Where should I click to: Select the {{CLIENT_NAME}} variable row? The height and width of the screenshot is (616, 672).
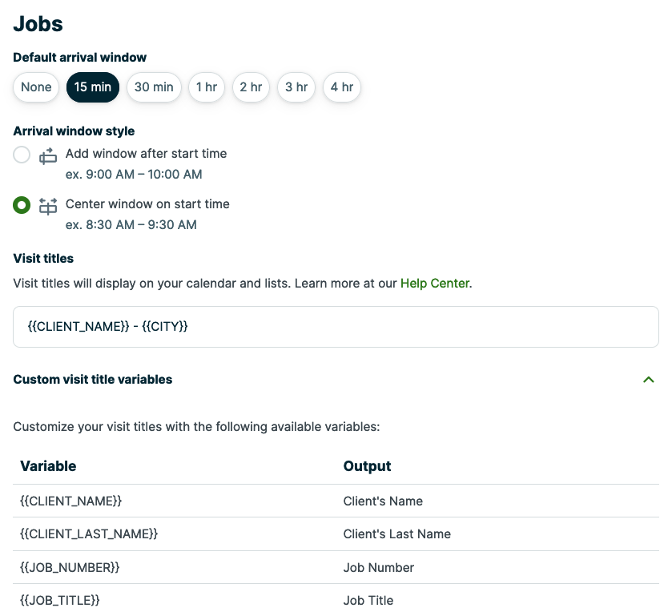pos(72,500)
